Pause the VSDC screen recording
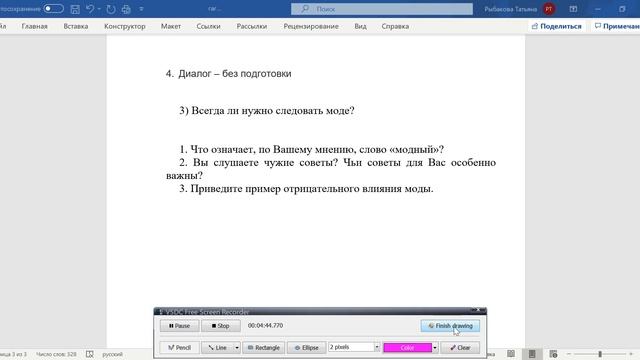The width and height of the screenshot is (640, 360). (179, 326)
